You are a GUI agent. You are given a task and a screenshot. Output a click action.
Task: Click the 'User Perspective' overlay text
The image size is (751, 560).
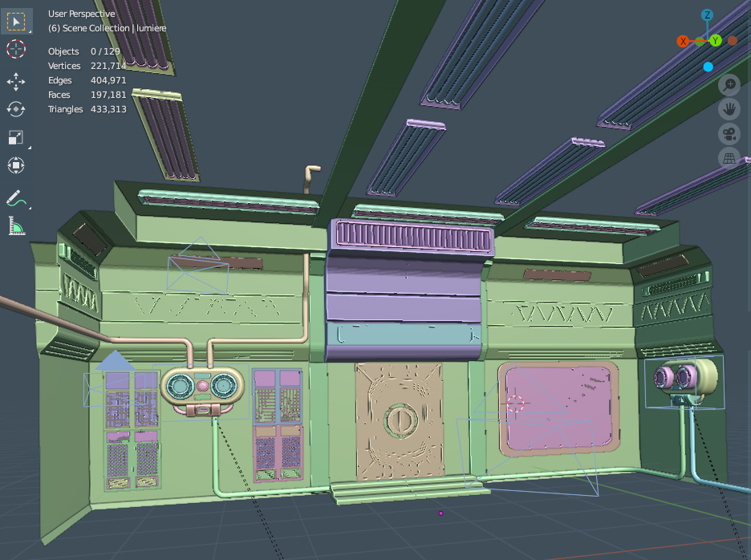click(x=81, y=14)
